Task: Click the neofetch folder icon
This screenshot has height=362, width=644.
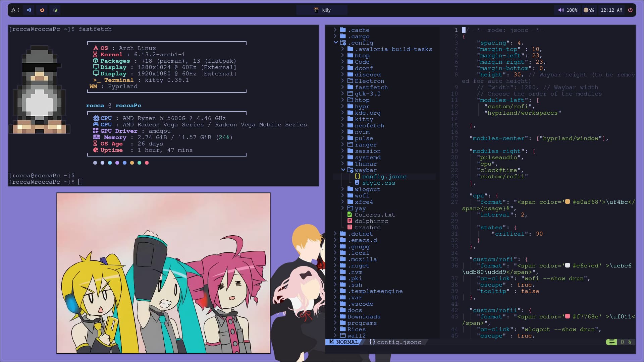Action: 350,125
